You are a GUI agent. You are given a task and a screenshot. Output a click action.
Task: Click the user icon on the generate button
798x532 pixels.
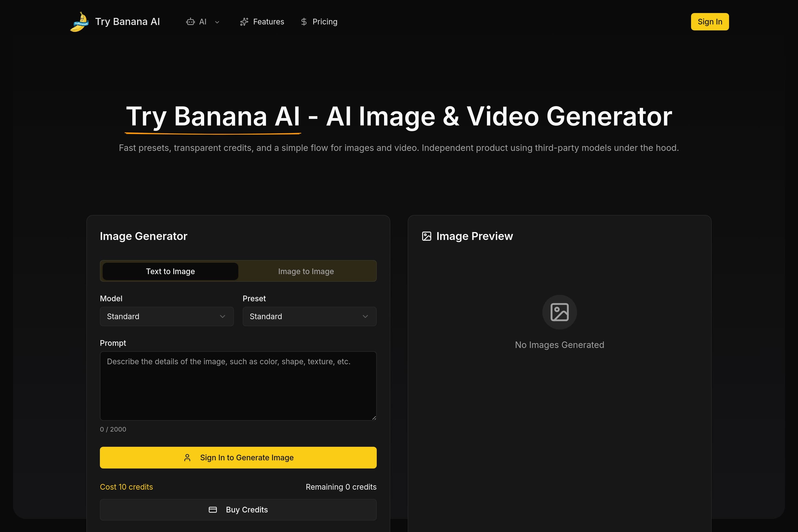pos(187,457)
